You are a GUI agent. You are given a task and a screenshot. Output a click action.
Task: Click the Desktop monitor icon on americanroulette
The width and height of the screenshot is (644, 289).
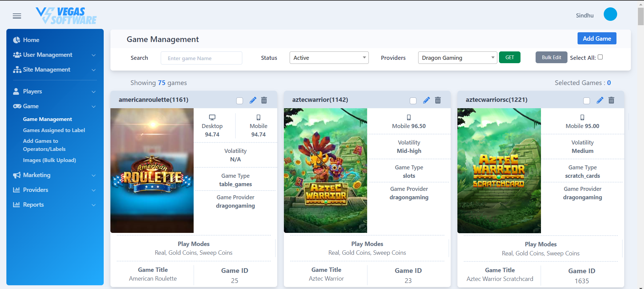(x=212, y=117)
